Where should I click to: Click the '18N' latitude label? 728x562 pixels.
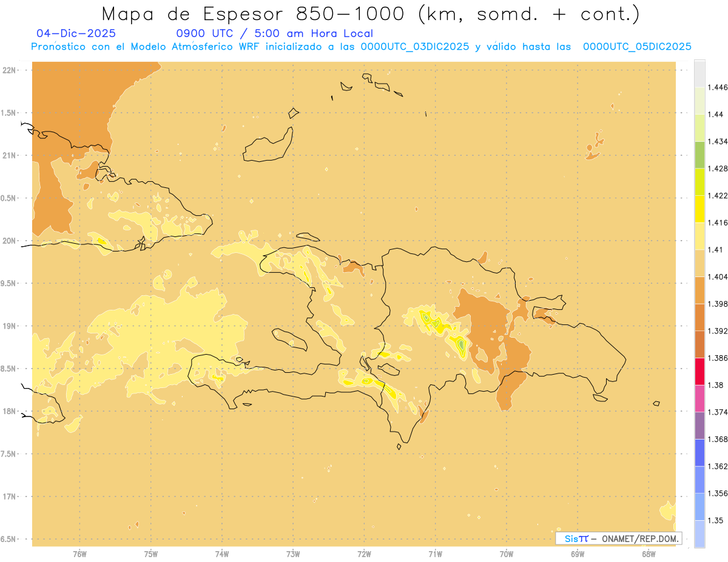coord(9,411)
